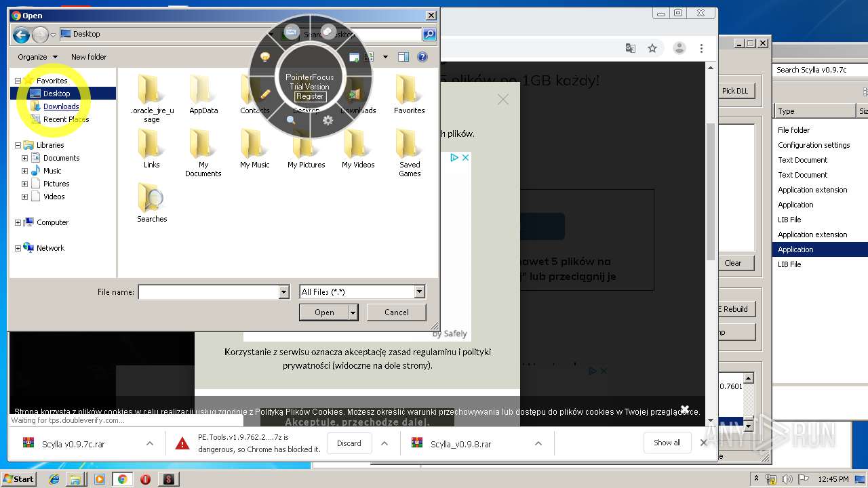This screenshot has height=488, width=868.
Task: Collapse the Favorites tree node
Action: pyautogui.click(x=18, y=81)
